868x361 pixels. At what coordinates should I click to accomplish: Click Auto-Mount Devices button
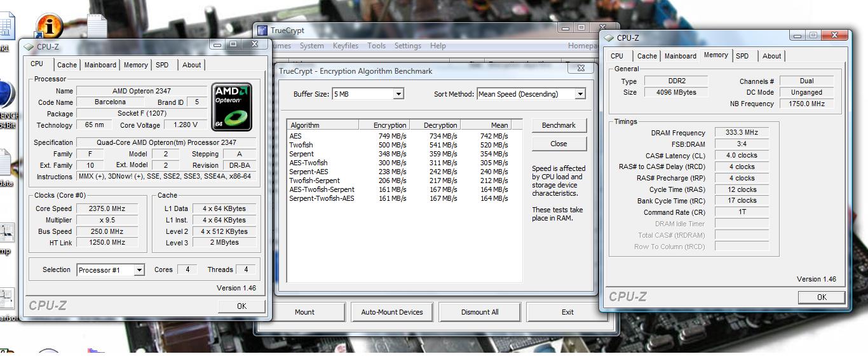click(x=392, y=312)
